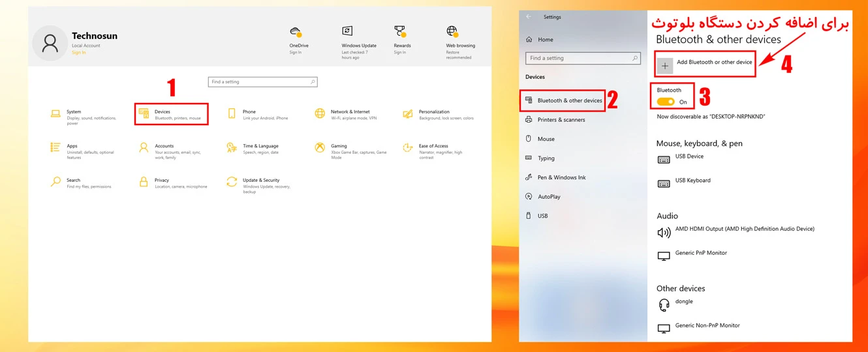
Task: Open Pen & Windows Ink page
Action: click(x=562, y=177)
